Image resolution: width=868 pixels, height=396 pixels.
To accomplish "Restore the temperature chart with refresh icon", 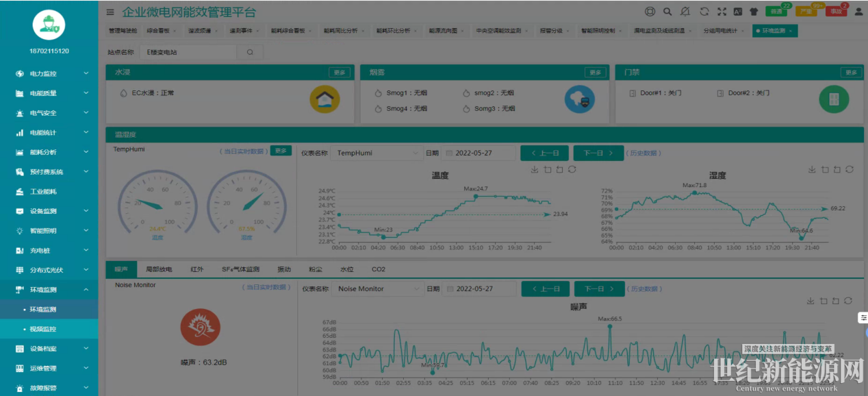I will [572, 169].
